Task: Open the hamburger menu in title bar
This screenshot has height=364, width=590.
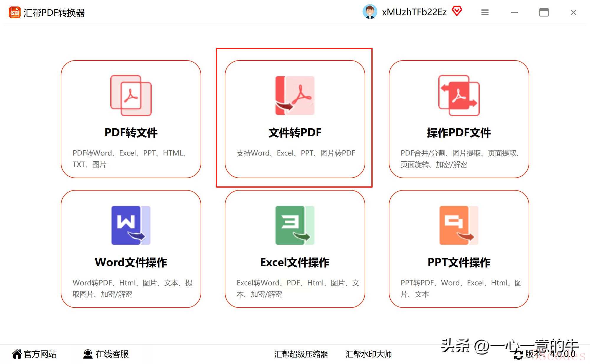Action: [485, 12]
